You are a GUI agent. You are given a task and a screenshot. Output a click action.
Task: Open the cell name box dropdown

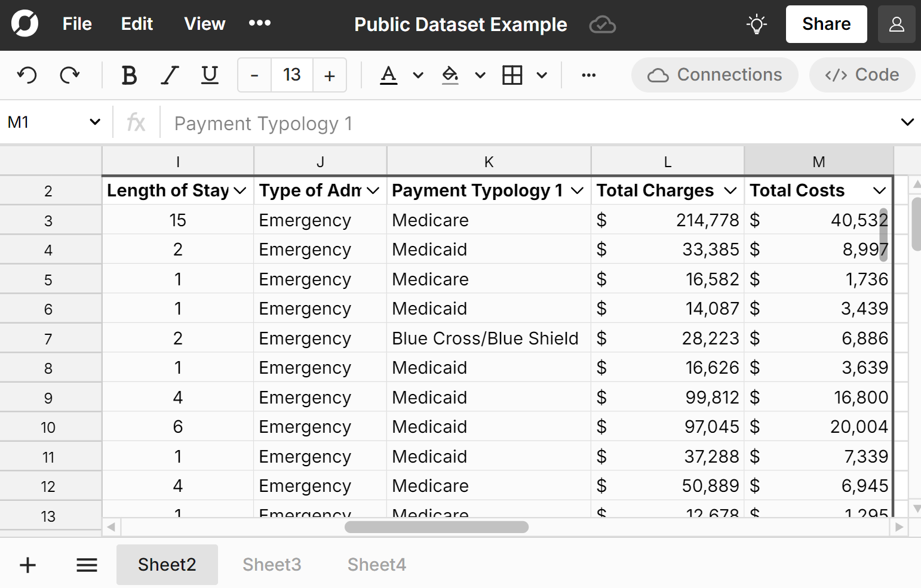[95, 122]
